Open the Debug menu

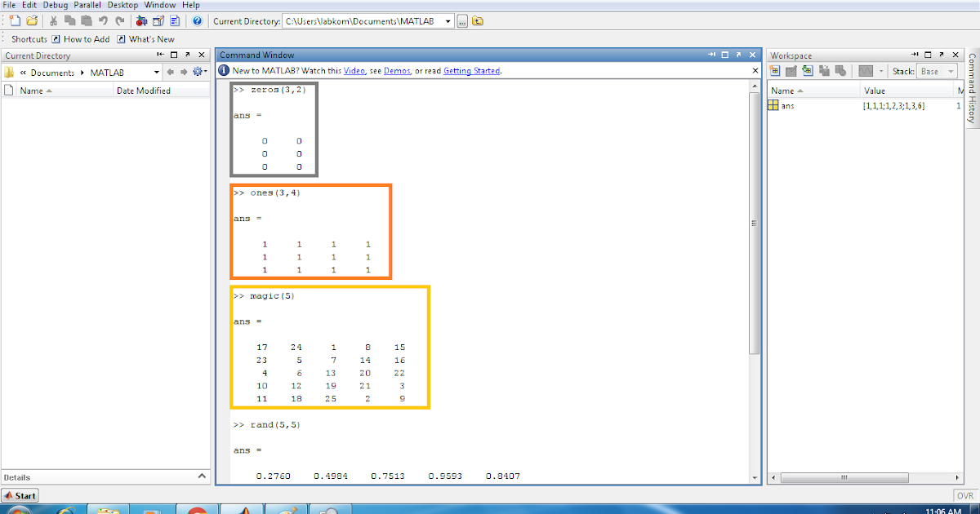pyautogui.click(x=55, y=5)
